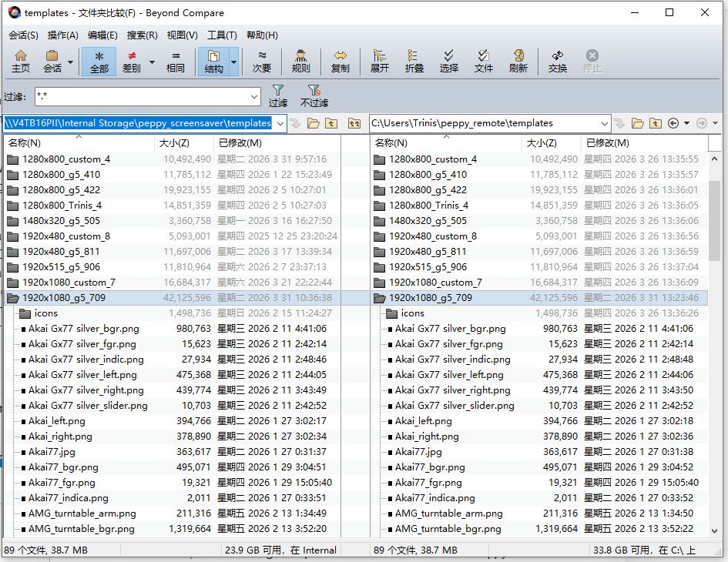Open the left path history dropdown
The width and height of the screenshot is (728, 562).
click(280, 123)
